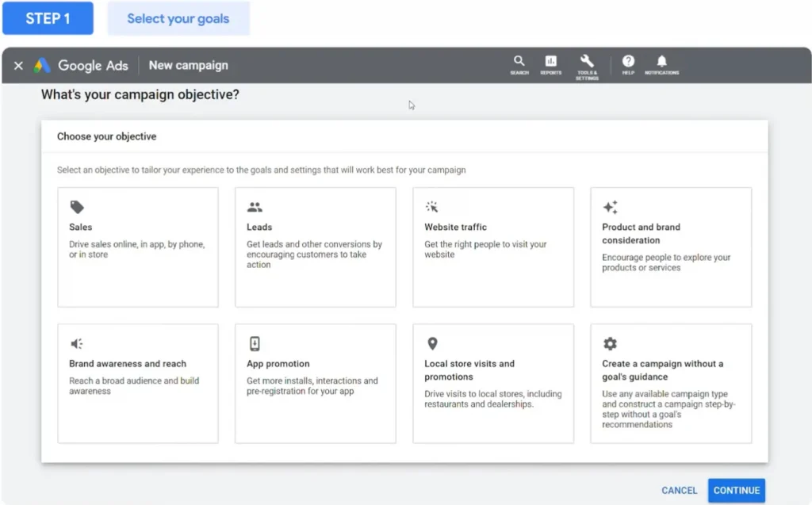Image resolution: width=812 pixels, height=505 pixels.
Task: Click the CANCEL button
Action: pyautogui.click(x=680, y=491)
